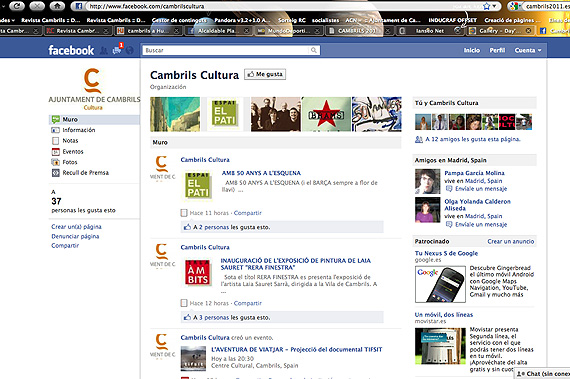Click the Me gusta button
The image size is (570, 379).
[x=265, y=74]
